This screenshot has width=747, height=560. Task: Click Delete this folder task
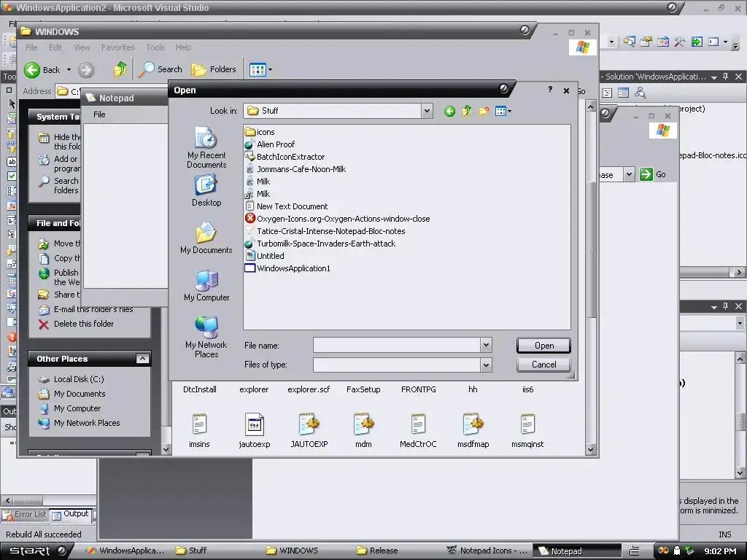[x=84, y=324]
